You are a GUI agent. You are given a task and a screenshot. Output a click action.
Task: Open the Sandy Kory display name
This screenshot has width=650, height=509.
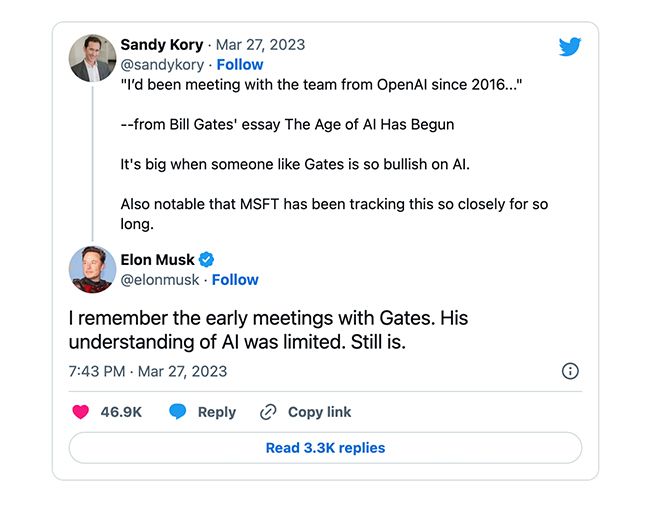(x=162, y=45)
